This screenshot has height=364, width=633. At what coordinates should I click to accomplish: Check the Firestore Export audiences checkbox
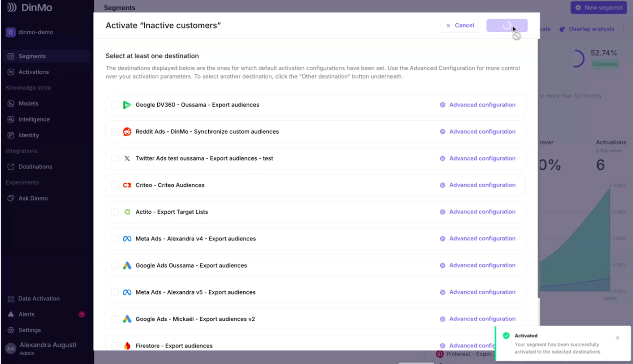pyautogui.click(x=115, y=346)
